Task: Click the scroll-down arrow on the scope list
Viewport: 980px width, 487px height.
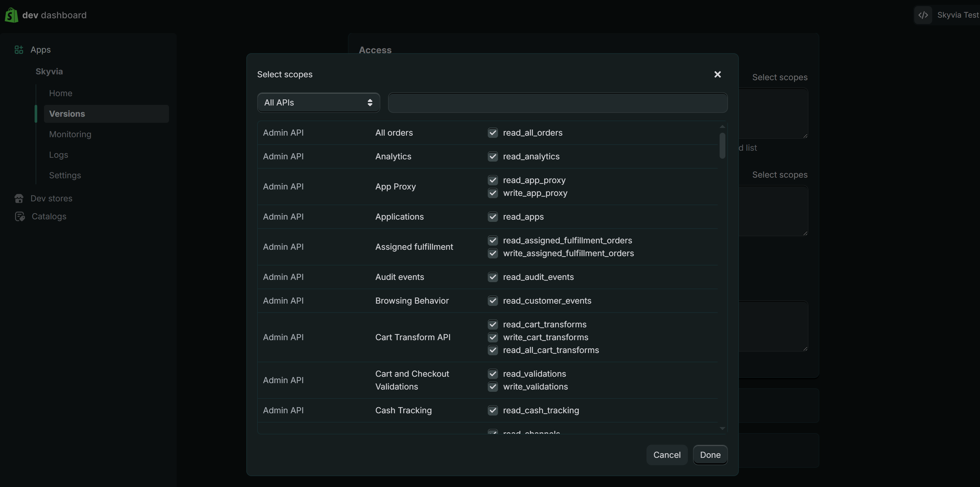Action: pyautogui.click(x=722, y=429)
